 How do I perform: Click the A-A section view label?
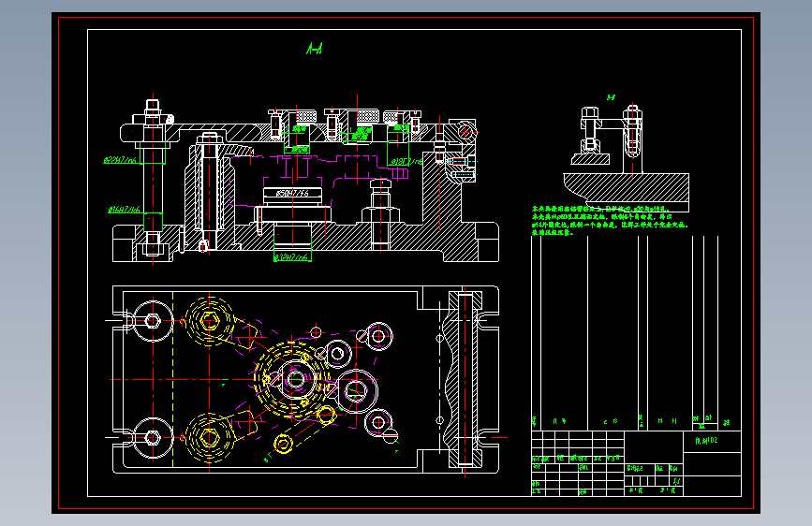(315, 49)
